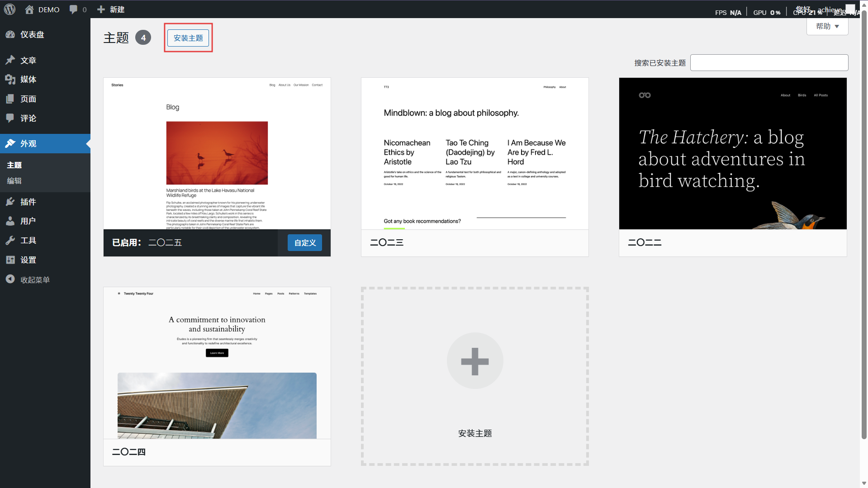Select the 编辑 submenu item
This screenshot has width=868, height=488.
[x=14, y=181]
